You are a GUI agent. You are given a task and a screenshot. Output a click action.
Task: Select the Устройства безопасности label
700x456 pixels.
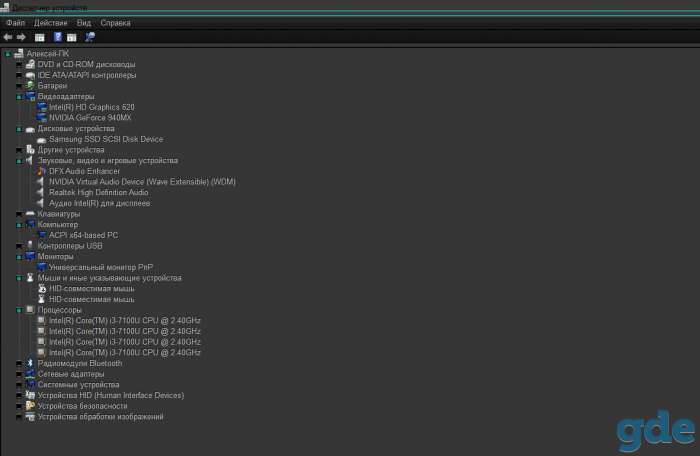pyautogui.click(x=83, y=406)
